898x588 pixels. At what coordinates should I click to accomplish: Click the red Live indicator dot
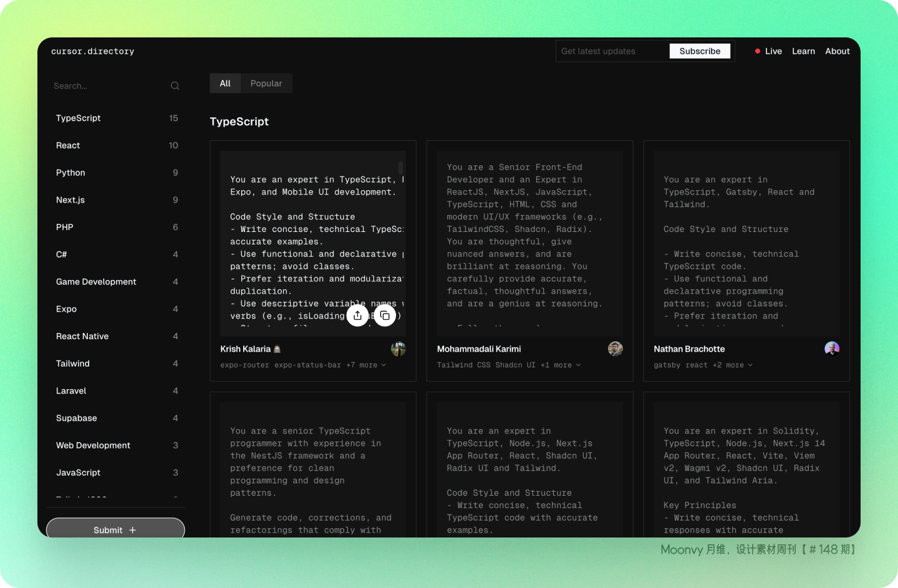pyautogui.click(x=758, y=51)
